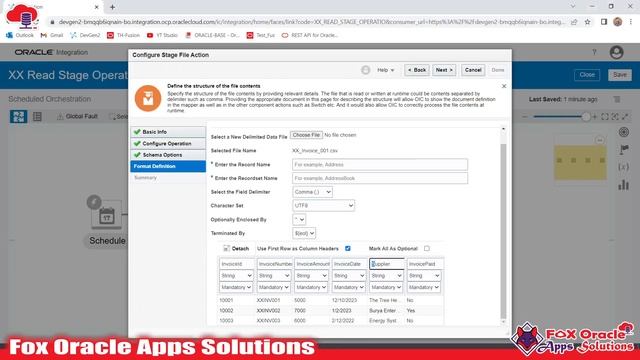Screen dimensions: 640x360
Task: Open the Terminated By dropdown
Action: 304,233
